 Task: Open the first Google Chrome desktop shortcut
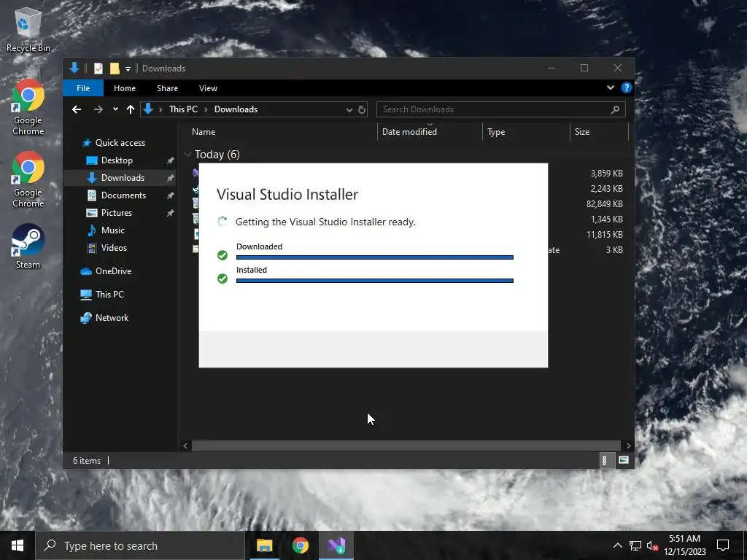28,107
